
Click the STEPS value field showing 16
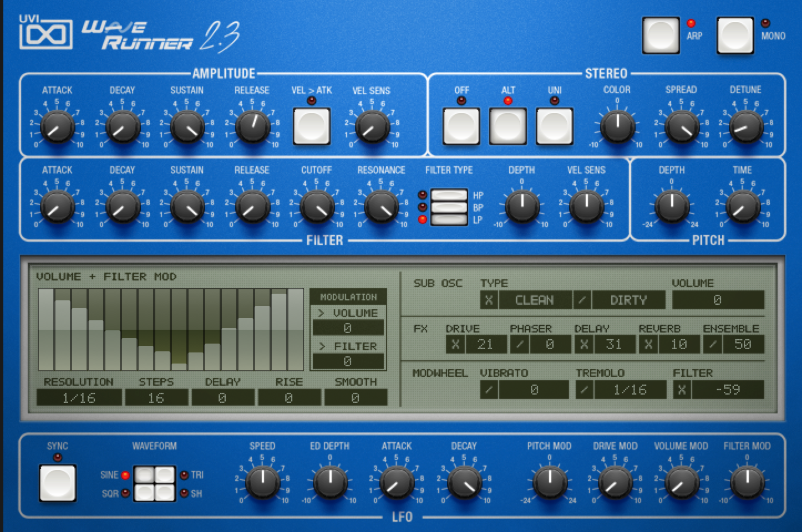tap(156, 397)
